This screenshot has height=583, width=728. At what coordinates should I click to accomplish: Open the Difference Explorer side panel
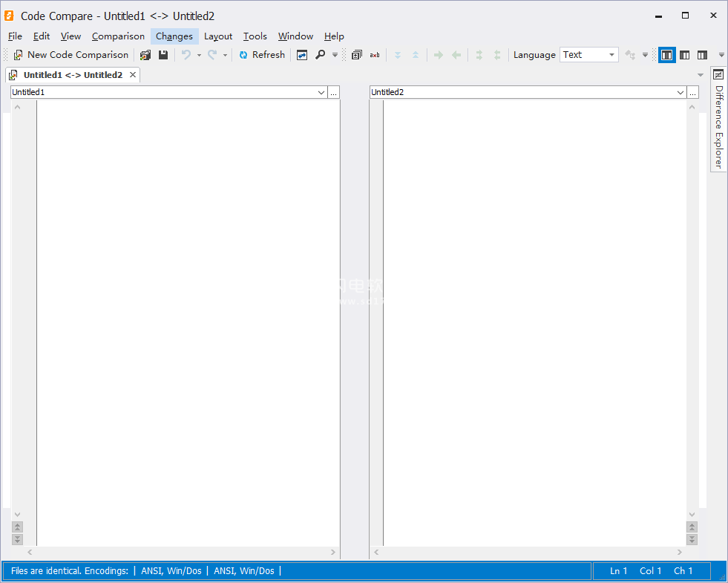point(718,119)
